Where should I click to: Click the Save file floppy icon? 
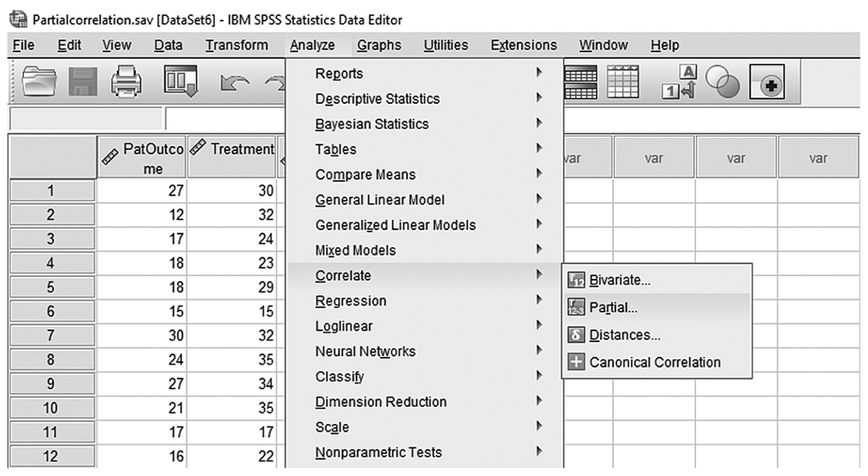[83, 82]
